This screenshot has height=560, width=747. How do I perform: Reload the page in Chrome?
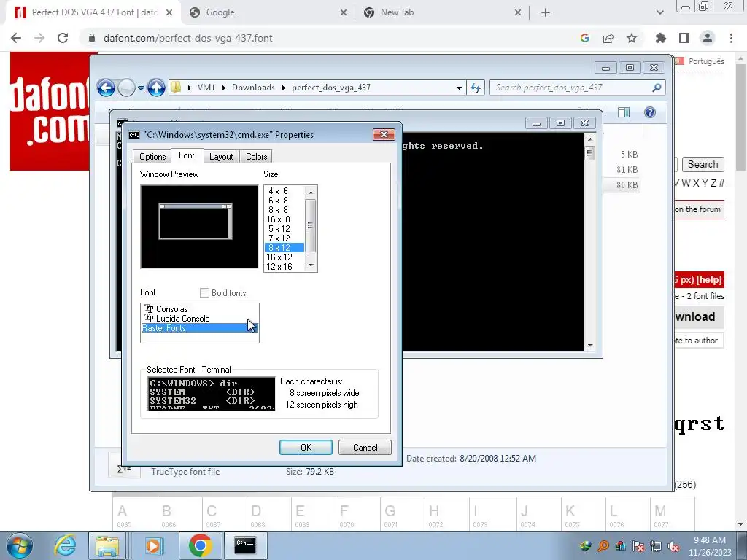(x=63, y=38)
